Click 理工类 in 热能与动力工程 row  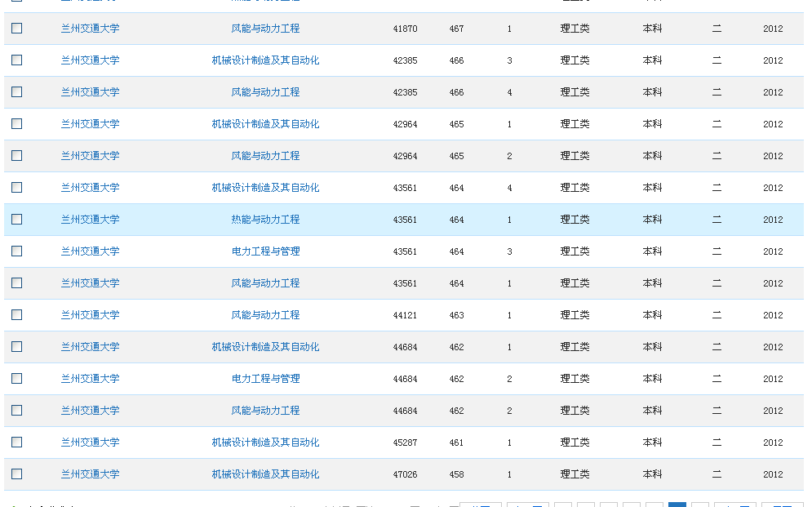pyautogui.click(x=575, y=220)
